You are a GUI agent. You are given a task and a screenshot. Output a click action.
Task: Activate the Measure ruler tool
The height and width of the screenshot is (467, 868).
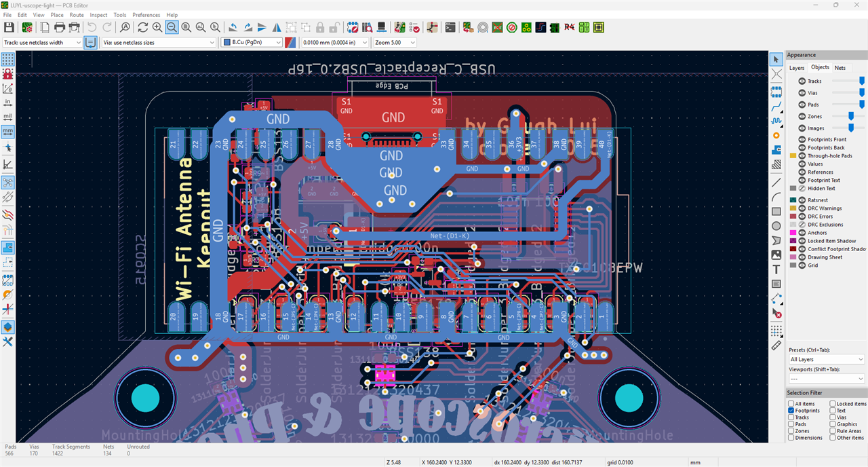776,345
